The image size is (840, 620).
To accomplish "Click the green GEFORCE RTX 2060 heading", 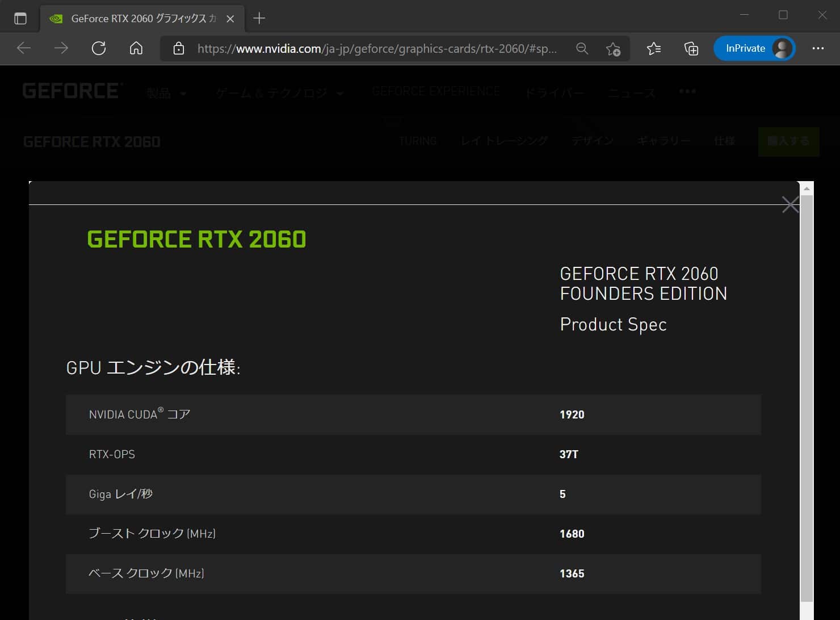I will pos(196,239).
